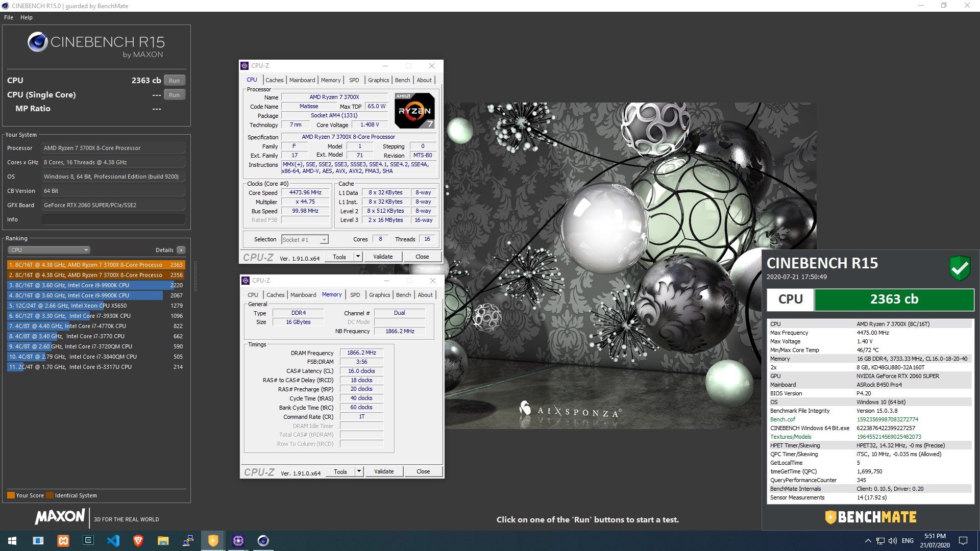Select the top ranking entry scoring 2363
The height and width of the screenshot is (551, 980).
tap(96, 265)
